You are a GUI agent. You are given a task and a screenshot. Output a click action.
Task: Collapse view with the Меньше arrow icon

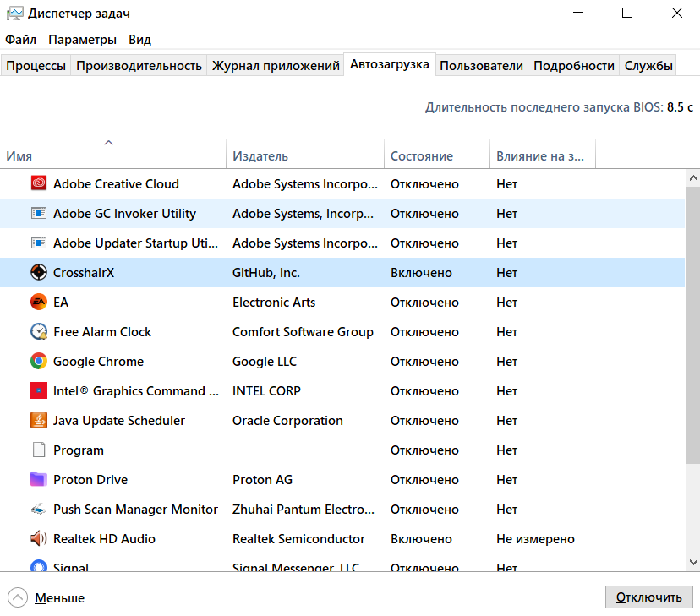(x=18, y=597)
